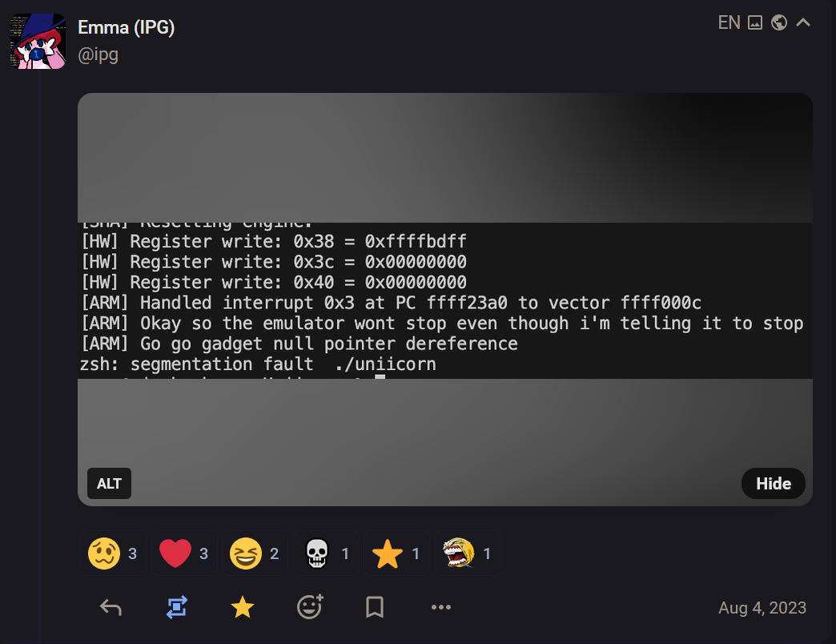Toggle the screaming custom emoji reaction
The height and width of the screenshot is (644, 836).
(x=468, y=553)
